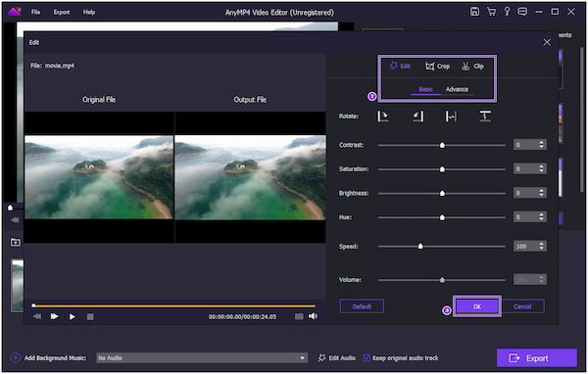The image size is (588, 374).
Task: Switch to the Crop tool
Action: click(437, 66)
